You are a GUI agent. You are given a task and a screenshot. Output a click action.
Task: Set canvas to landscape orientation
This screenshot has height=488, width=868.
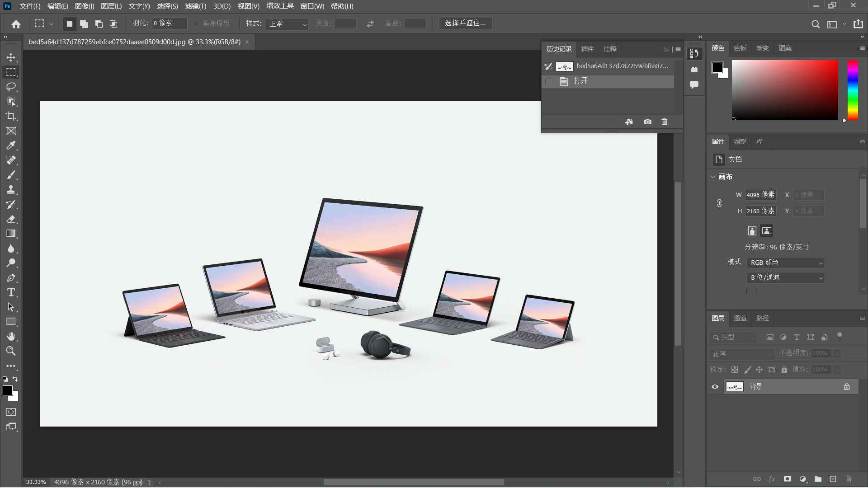coord(766,231)
